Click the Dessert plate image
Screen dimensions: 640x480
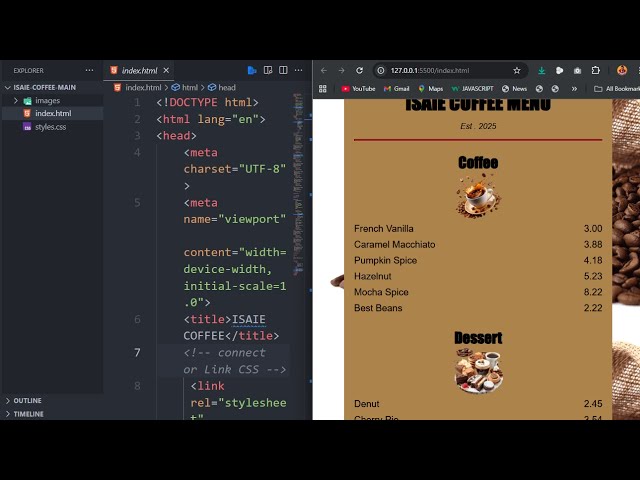pos(478,370)
